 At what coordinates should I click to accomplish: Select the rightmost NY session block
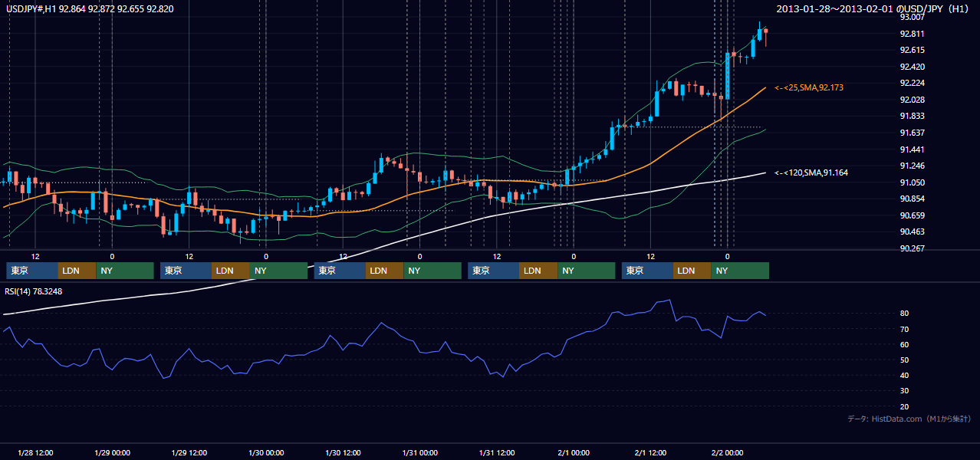pyautogui.click(x=740, y=271)
